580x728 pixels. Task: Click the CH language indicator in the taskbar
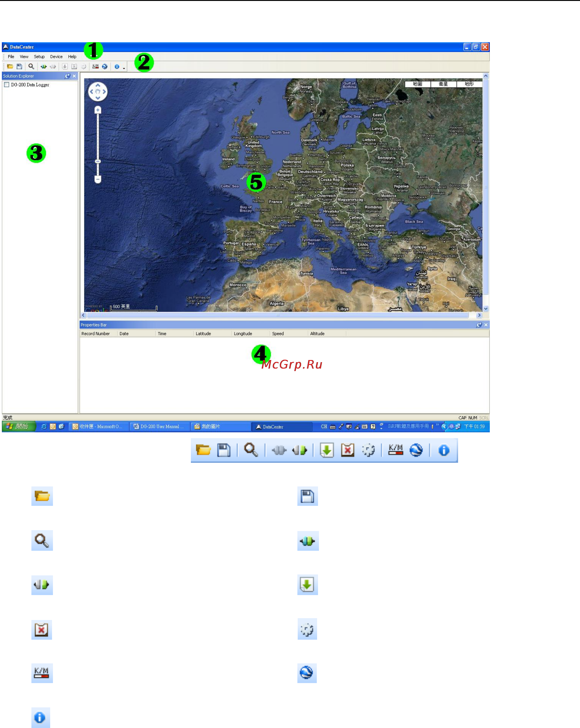coord(324,426)
